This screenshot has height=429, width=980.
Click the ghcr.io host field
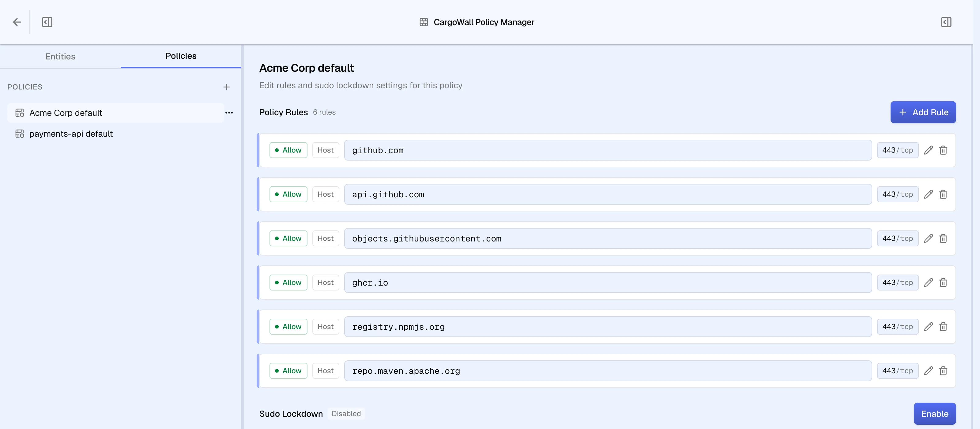pyautogui.click(x=608, y=283)
